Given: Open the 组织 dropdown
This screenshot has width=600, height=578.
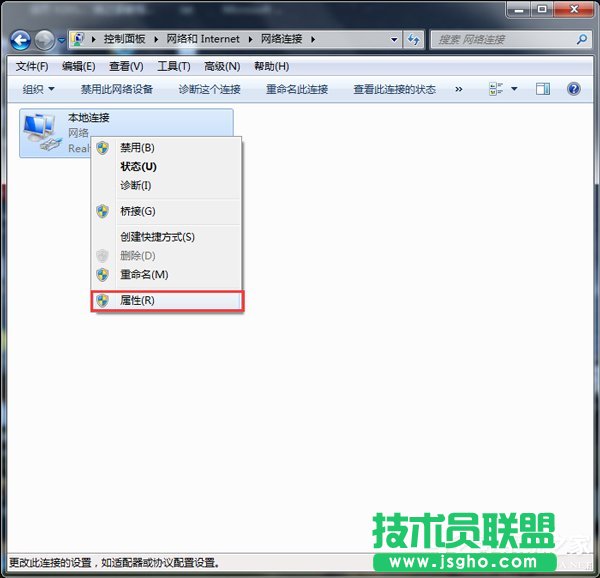Looking at the screenshot, I should pos(38,90).
